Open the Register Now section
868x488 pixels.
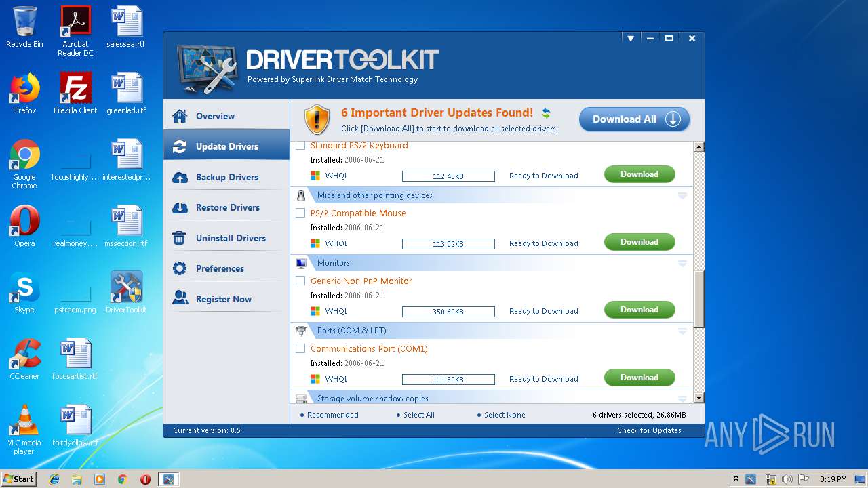[226, 299]
